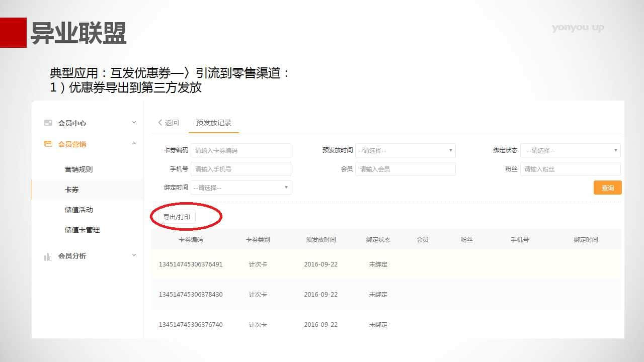Focus the 手机号 input field

coord(240,169)
